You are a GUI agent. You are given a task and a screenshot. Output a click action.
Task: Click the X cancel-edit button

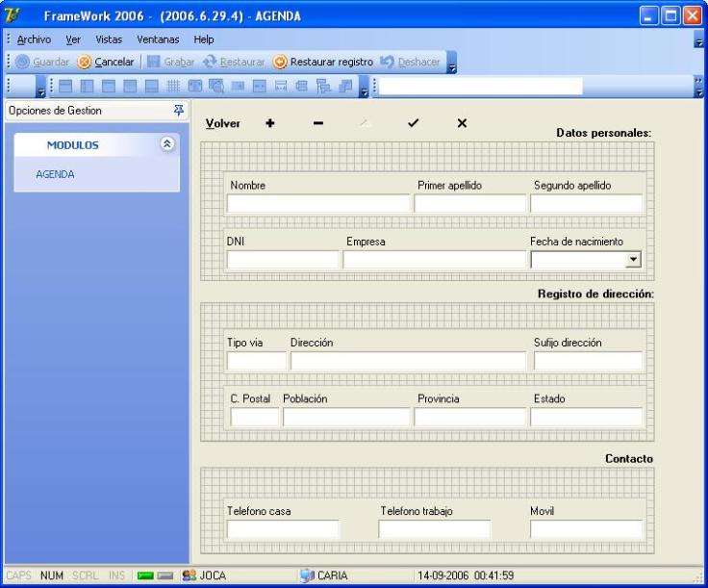(462, 123)
